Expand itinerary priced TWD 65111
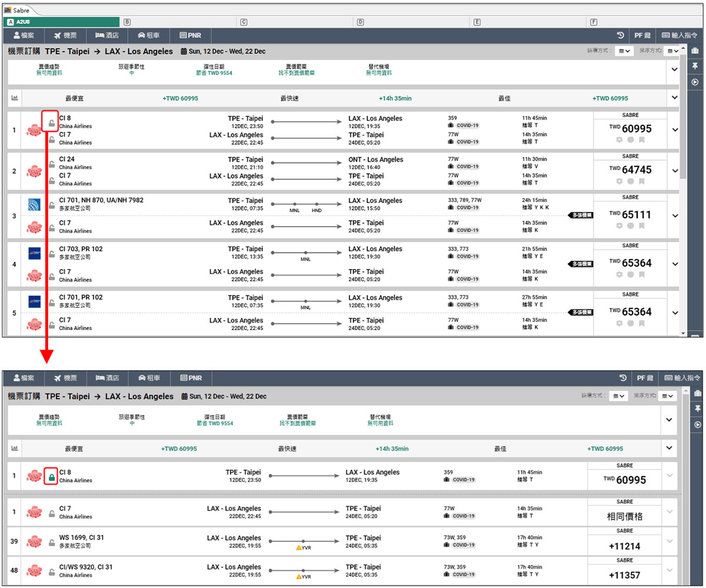This screenshot has height=588, width=706. (x=675, y=215)
